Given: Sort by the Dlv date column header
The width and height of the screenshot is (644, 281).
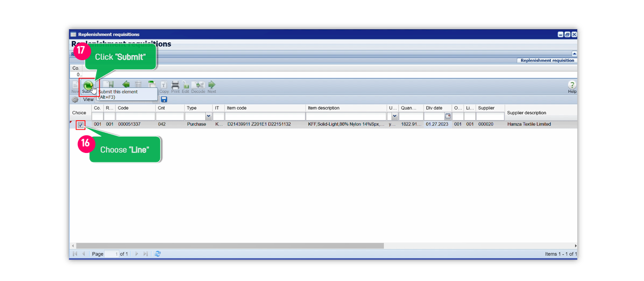Looking at the screenshot, I should click(x=438, y=108).
